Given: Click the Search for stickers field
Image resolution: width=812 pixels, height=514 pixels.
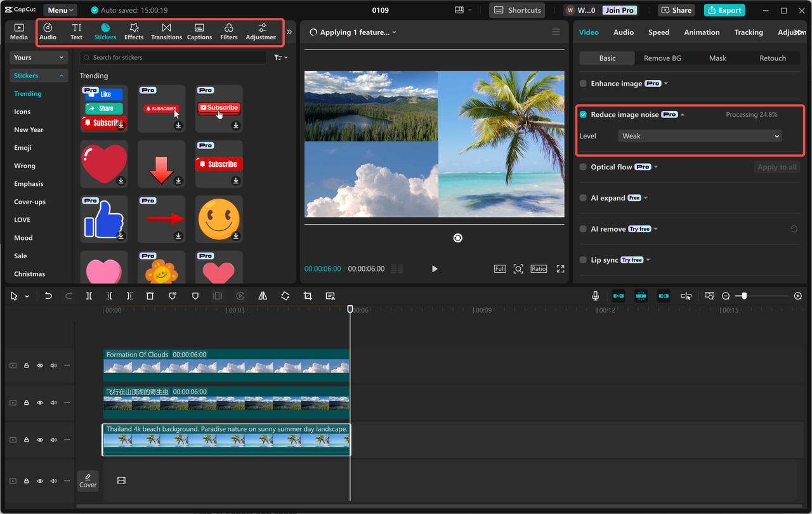Looking at the screenshot, I should 173,58.
